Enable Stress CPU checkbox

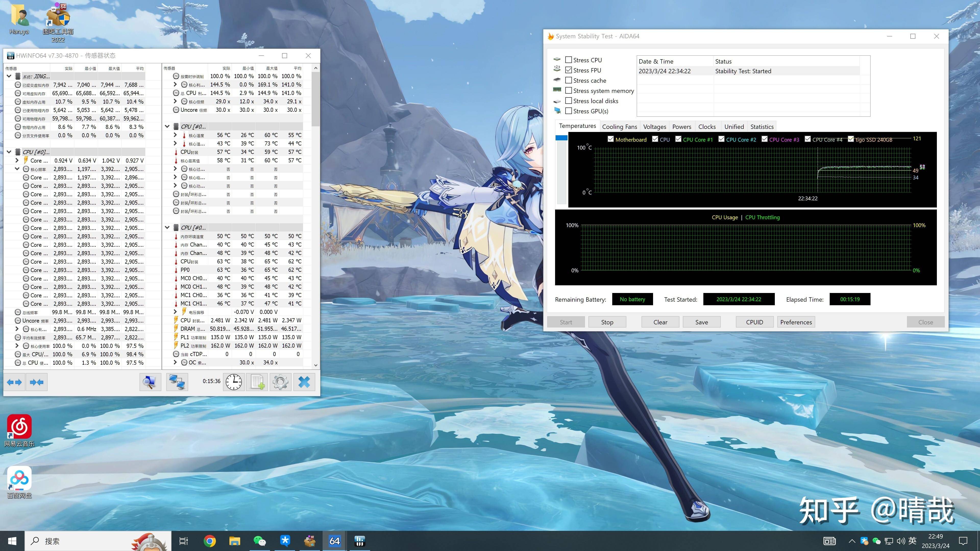tap(568, 60)
